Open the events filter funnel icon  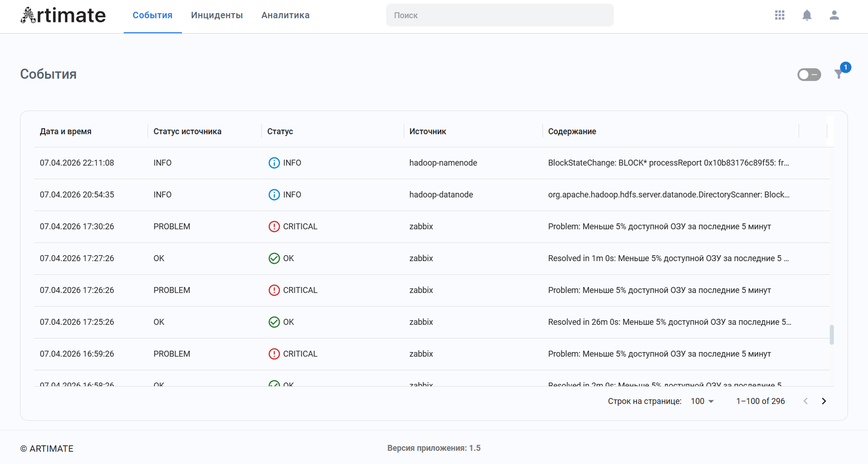pos(839,74)
